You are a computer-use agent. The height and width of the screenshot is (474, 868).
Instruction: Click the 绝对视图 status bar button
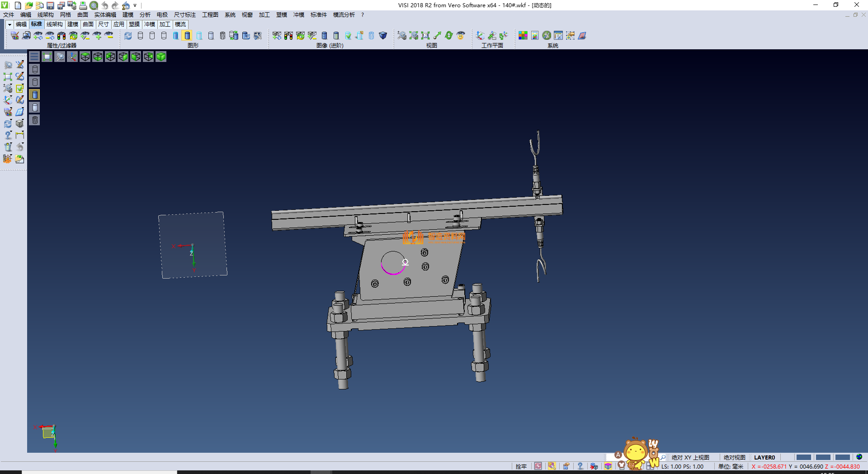[x=734, y=457]
